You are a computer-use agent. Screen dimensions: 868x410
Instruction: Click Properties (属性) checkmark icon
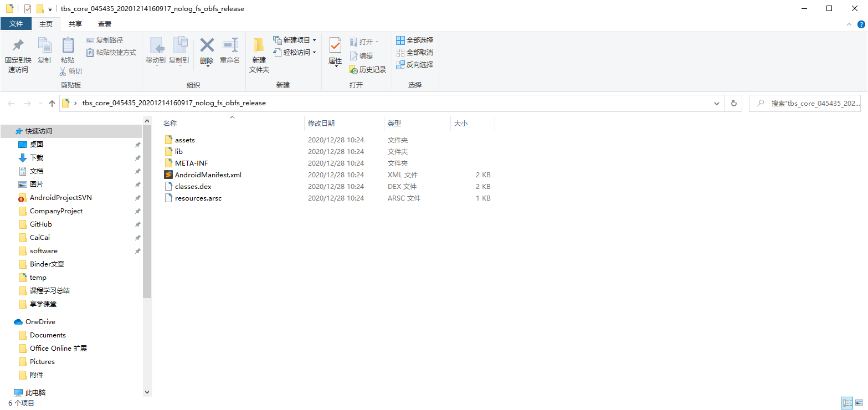pos(335,45)
